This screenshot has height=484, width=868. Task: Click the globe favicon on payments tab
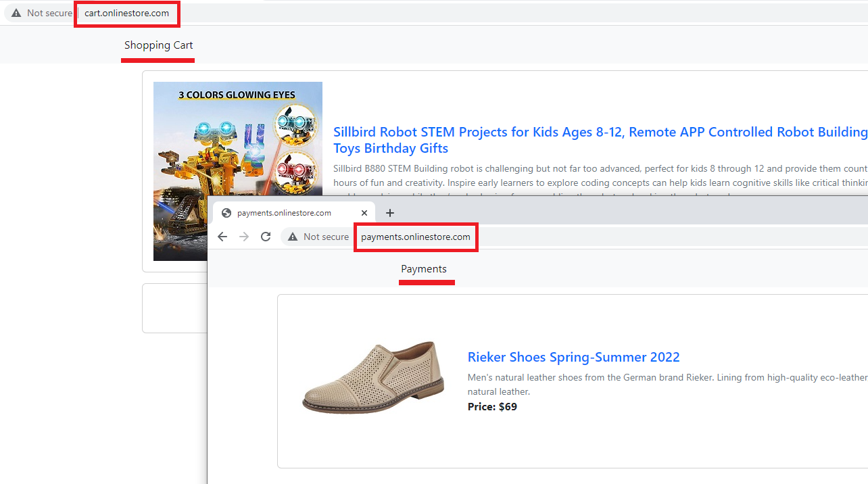pos(226,213)
